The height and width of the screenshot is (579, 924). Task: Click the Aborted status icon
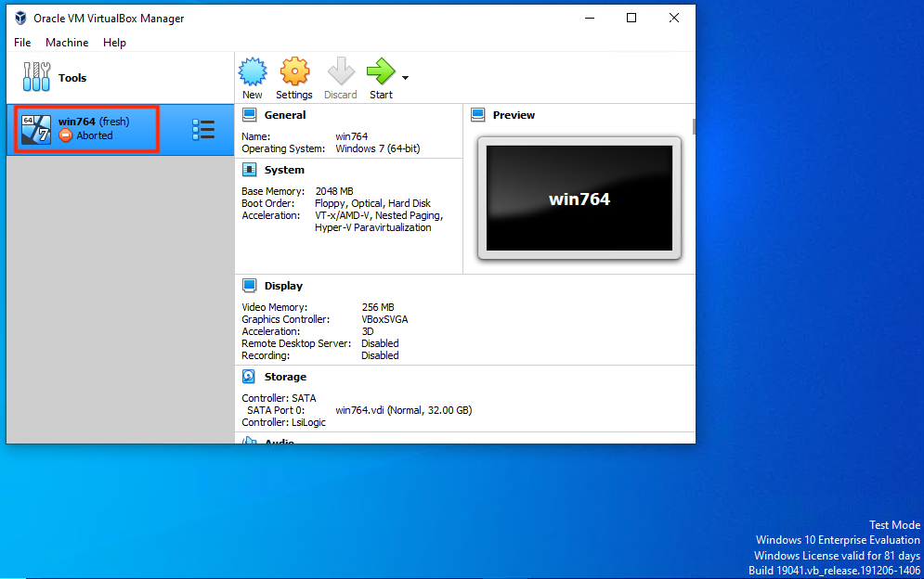[x=65, y=135]
